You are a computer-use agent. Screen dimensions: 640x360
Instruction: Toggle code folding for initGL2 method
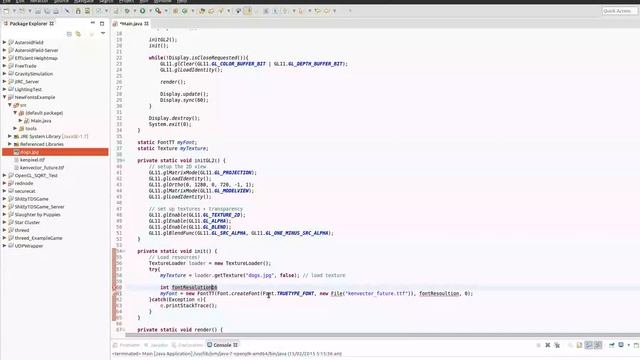pos(124,160)
